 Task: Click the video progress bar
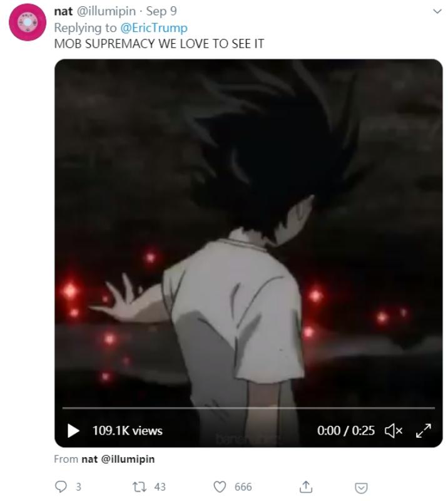click(x=248, y=408)
